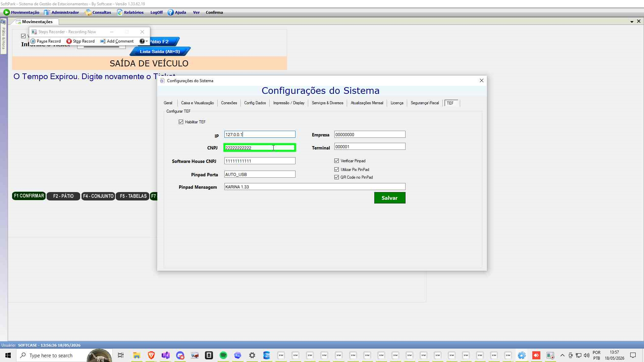644x362 pixels.
Task: Open the Pátio & Hora side panel
Action: coord(3,36)
